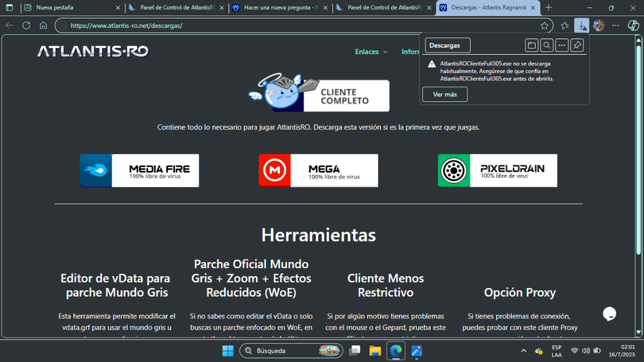Click the OneDrive tray icon
644x362 pixels.
coord(539,351)
